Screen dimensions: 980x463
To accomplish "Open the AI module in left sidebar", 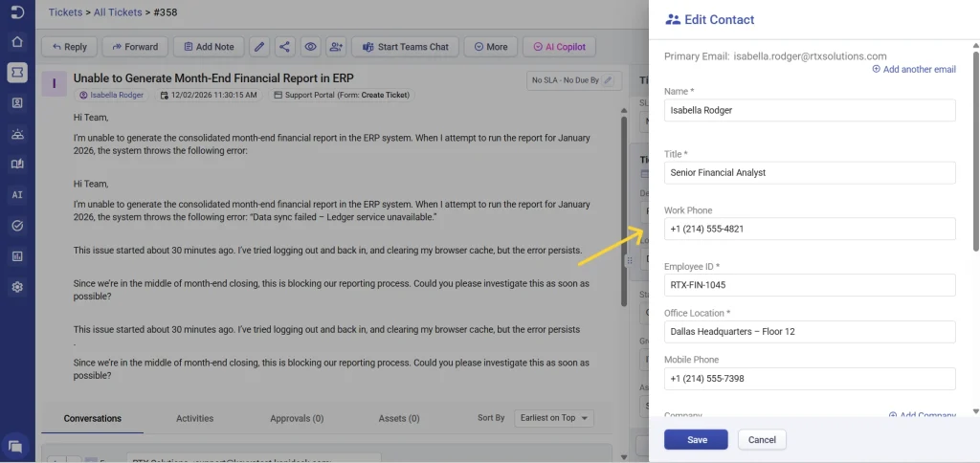I will click(17, 195).
